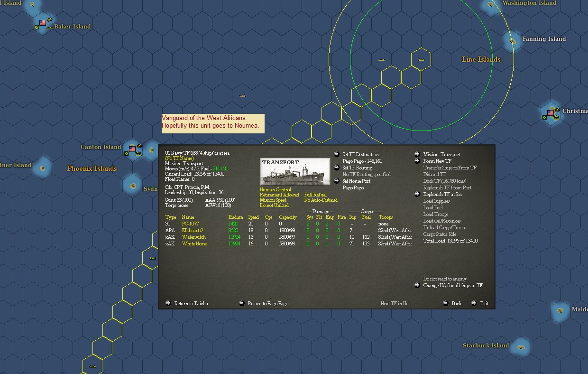Click the Return to Pago Pago arrow icon

pos(242,303)
